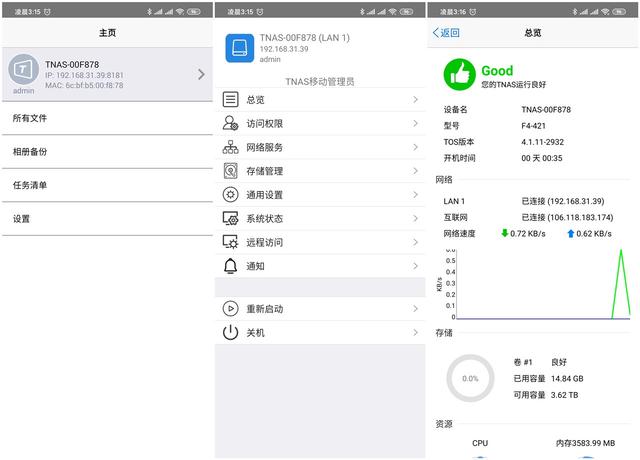Click the 总览 overview list icon

click(x=231, y=99)
